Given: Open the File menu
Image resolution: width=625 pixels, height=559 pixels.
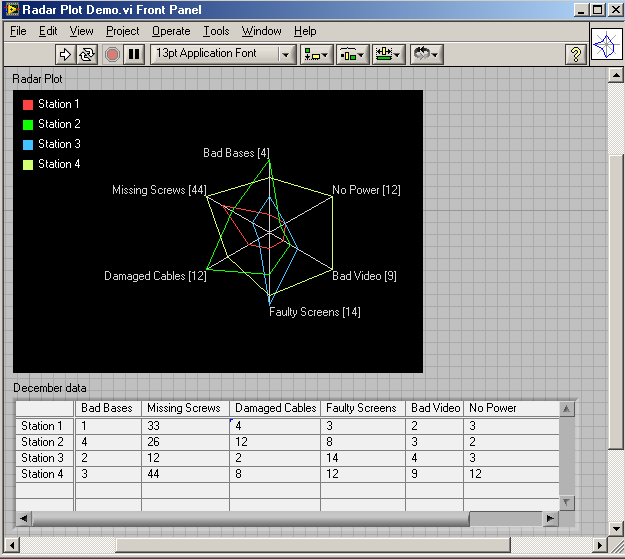Looking at the screenshot, I should (x=18, y=31).
